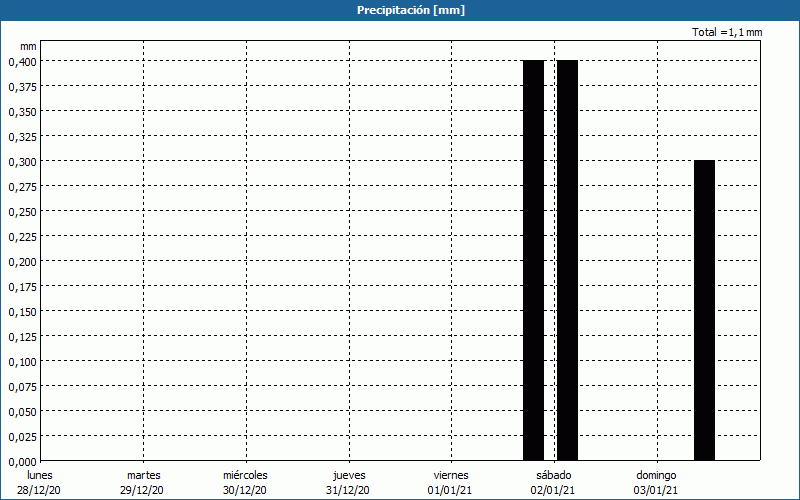Click the 0,125 y-axis value
This screenshot has width=800, height=500.
coord(22,337)
